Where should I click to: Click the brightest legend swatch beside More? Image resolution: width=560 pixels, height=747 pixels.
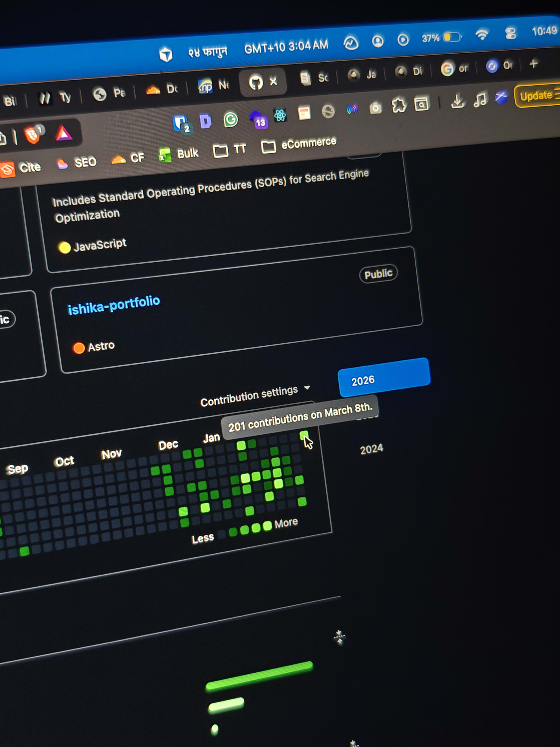[x=267, y=525]
